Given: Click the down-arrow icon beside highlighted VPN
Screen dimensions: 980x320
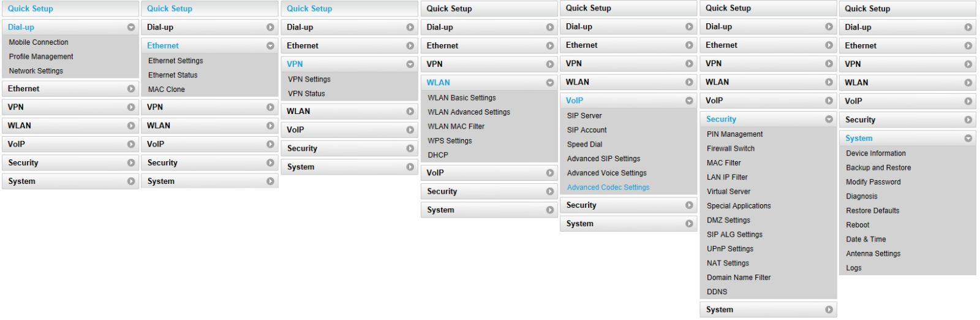Looking at the screenshot, I should tap(410, 64).
